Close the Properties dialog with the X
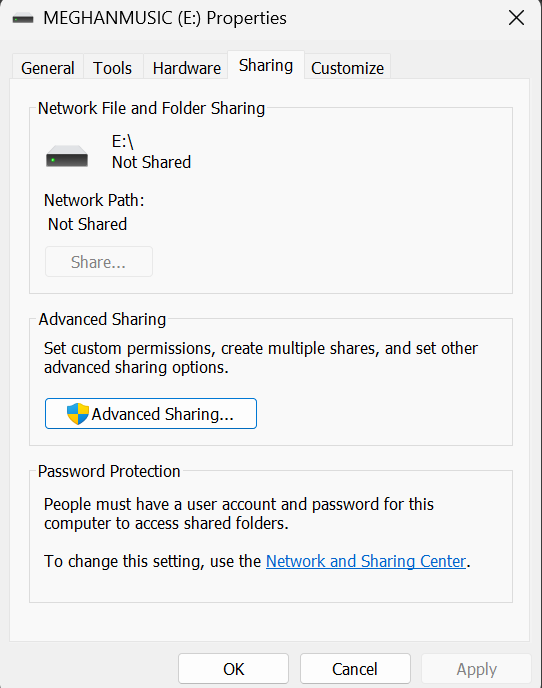Image resolution: width=542 pixels, height=688 pixels. click(x=516, y=18)
